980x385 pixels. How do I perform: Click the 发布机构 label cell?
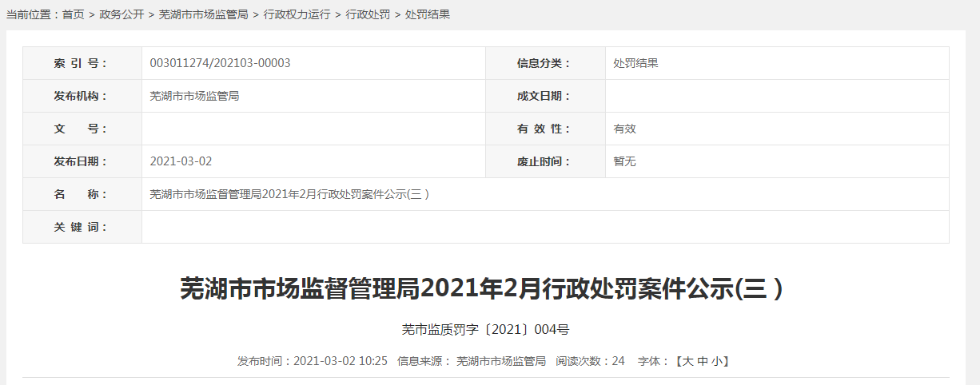pos(82,96)
